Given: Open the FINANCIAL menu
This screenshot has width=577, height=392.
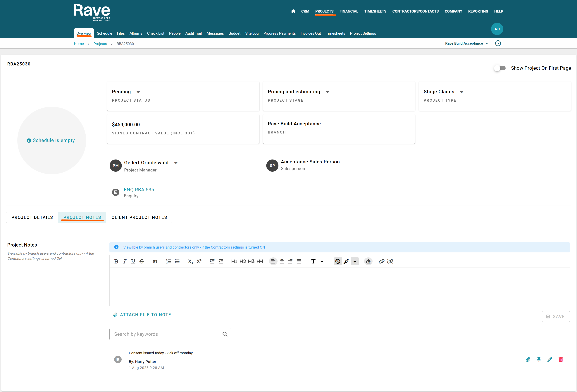Looking at the screenshot, I should pyautogui.click(x=349, y=11).
